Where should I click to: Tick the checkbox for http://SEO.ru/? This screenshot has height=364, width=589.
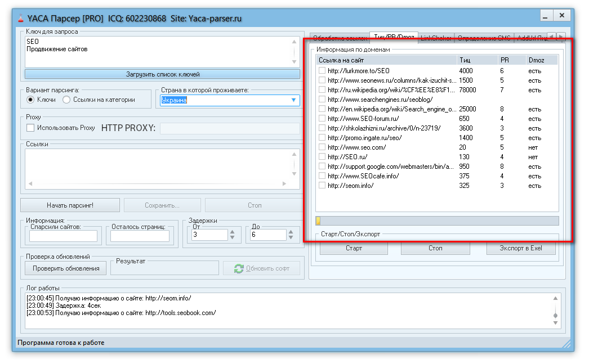(322, 157)
